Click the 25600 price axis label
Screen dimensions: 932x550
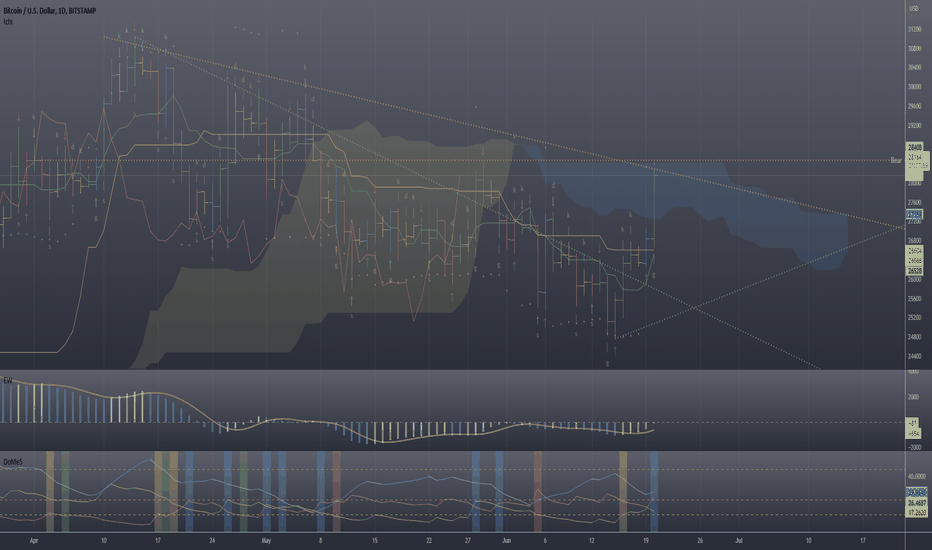915,298
